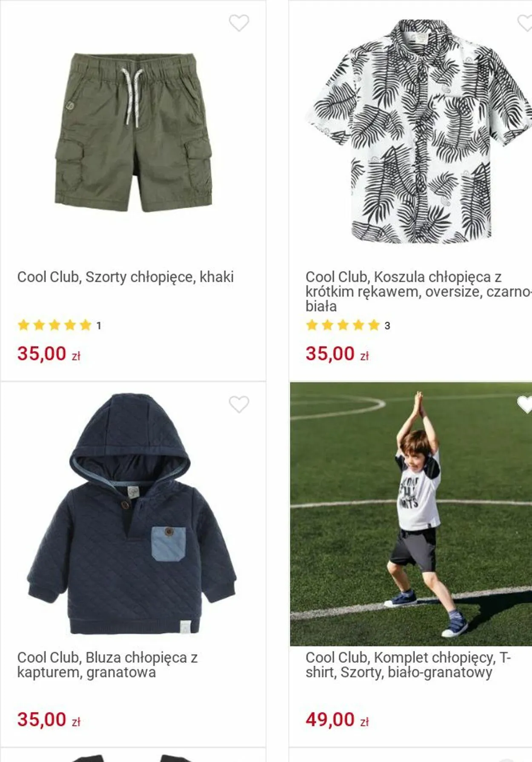Select 'Komplet chłopięcy, T-shirt, Szorty' link
Viewport: 532px width, 762px height.
pos(408,665)
